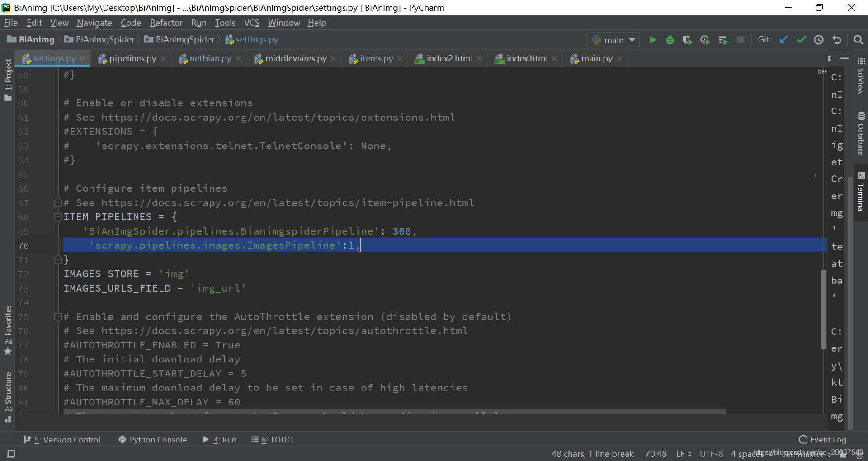Open the Navigate menu
Image resolution: width=868 pixels, height=461 pixels.
point(94,23)
